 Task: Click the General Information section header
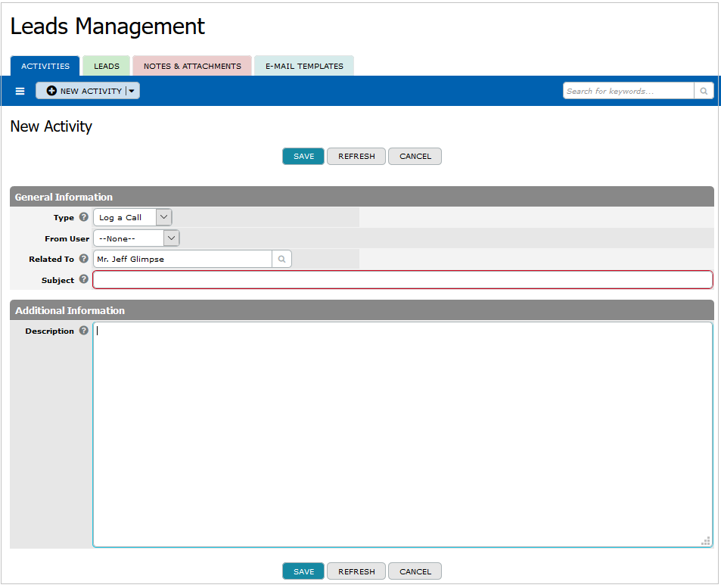pyautogui.click(x=362, y=197)
